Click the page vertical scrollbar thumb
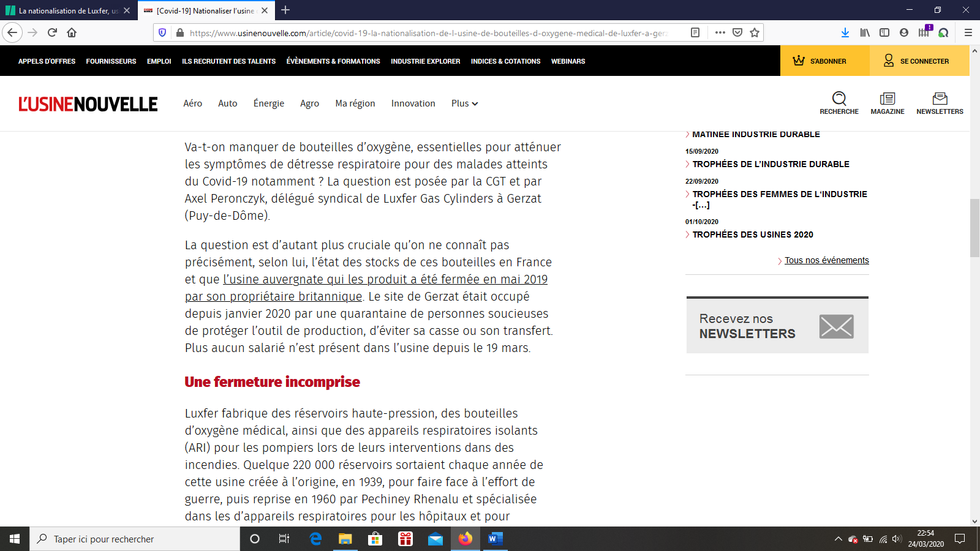This screenshot has width=980, height=551. tap(974, 228)
